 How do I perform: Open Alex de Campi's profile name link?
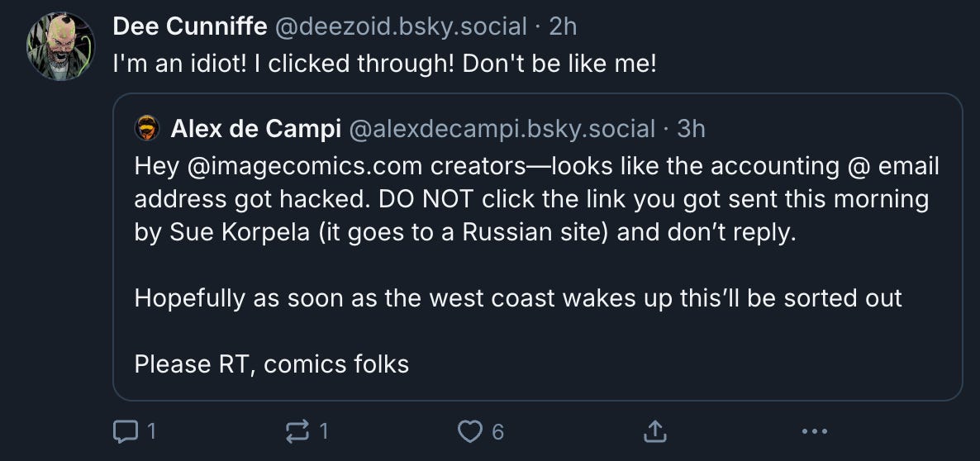pos(255,129)
